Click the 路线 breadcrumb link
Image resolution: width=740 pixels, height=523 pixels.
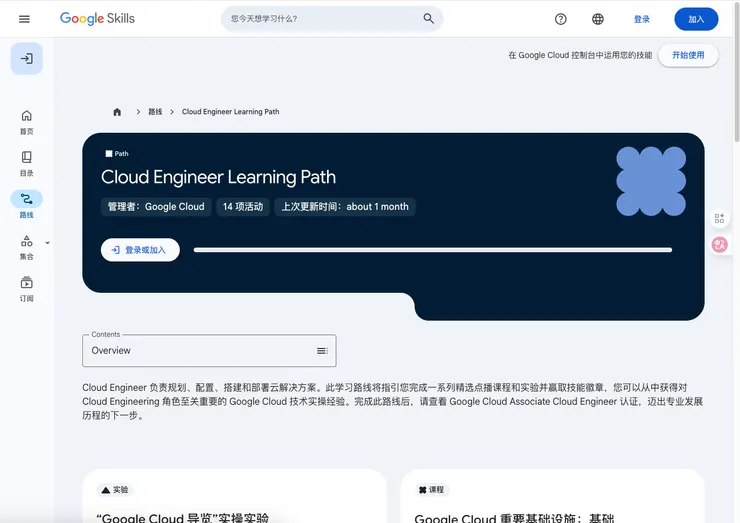[x=155, y=112]
